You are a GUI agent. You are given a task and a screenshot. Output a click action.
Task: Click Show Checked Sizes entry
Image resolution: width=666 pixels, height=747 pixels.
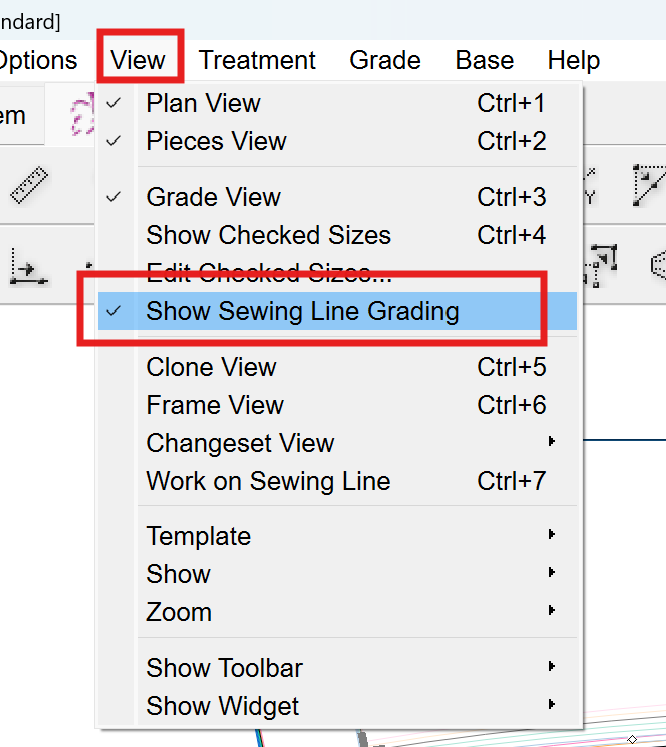268,235
